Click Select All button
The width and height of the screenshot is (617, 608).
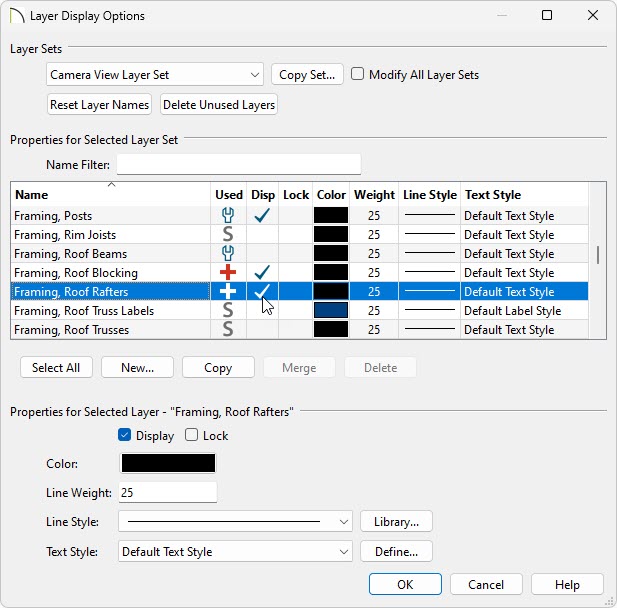point(56,367)
